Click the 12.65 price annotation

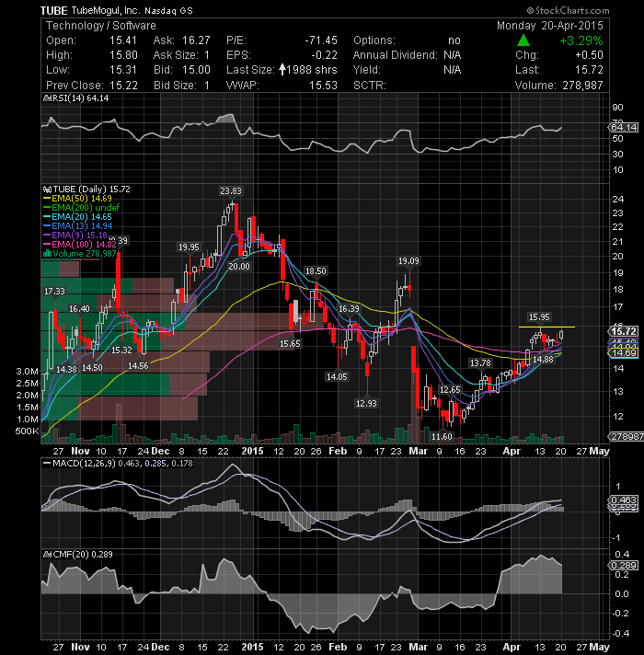450,390
